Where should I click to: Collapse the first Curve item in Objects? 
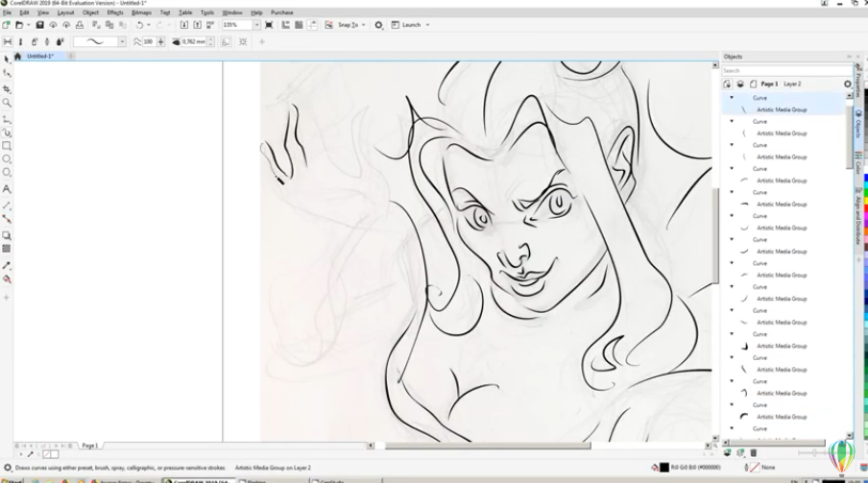pyautogui.click(x=732, y=98)
